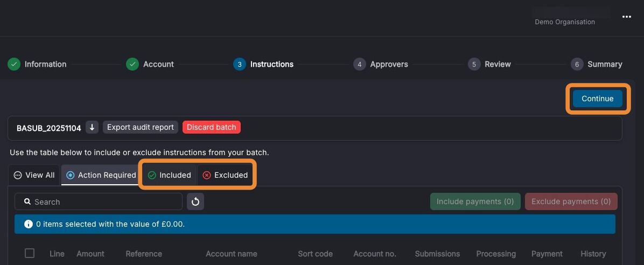Click the green checkmark Account step icon
Image resolution: width=644 pixels, height=265 pixels.
pos(132,64)
